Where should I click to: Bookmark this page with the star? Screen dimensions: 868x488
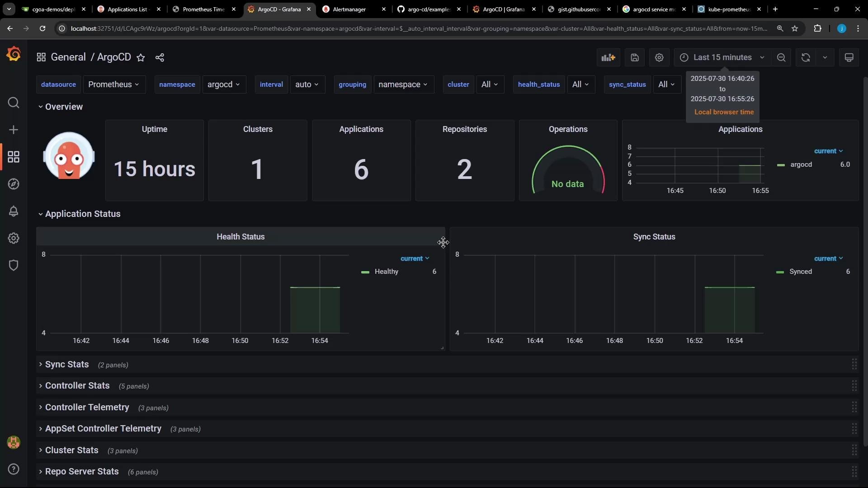click(795, 28)
